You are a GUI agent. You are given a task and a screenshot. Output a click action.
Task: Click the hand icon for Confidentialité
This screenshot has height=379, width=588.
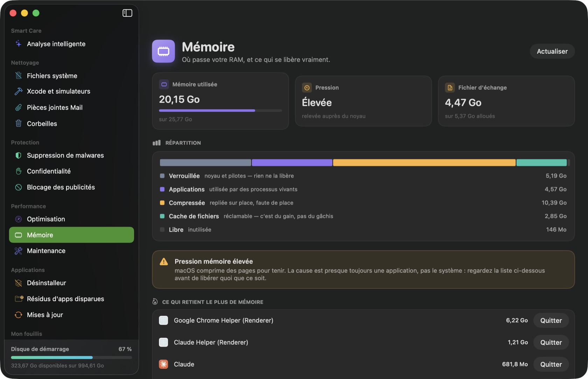19,171
